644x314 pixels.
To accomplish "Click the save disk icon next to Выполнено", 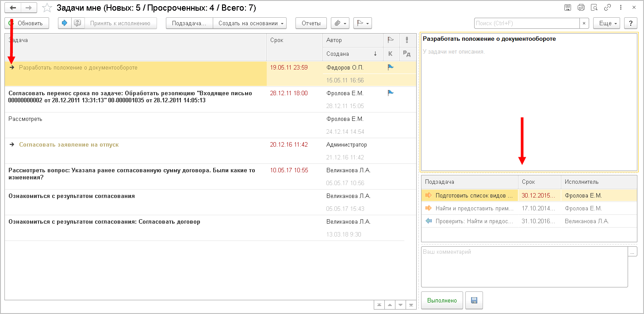I will point(474,300).
